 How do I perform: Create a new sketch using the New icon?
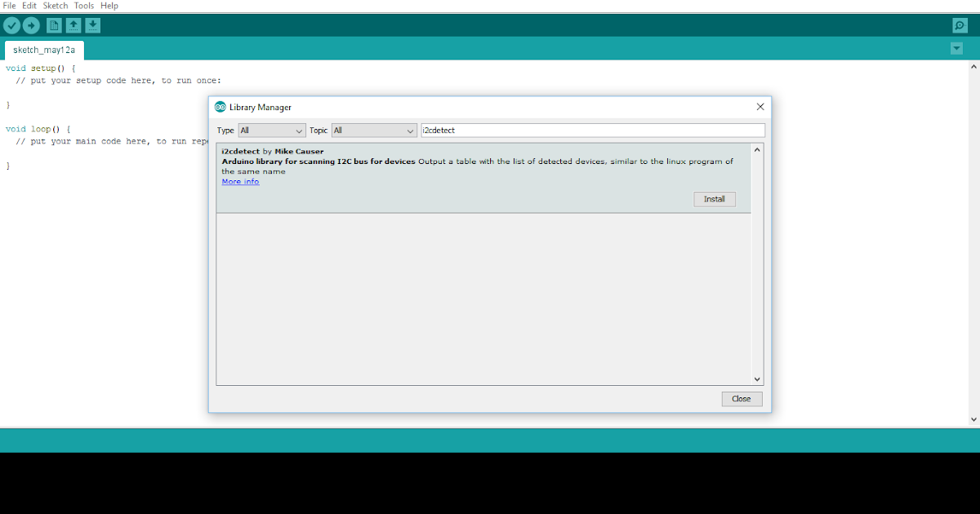tap(53, 24)
